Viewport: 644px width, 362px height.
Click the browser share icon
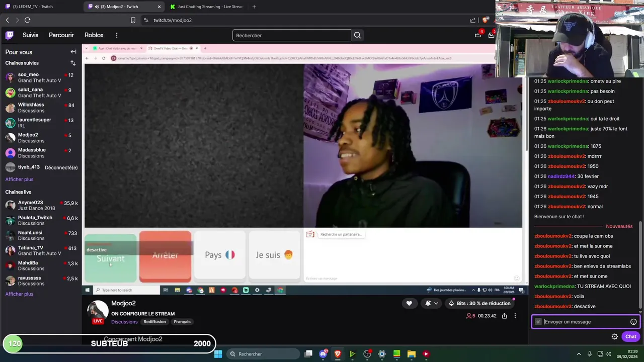tap(473, 20)
